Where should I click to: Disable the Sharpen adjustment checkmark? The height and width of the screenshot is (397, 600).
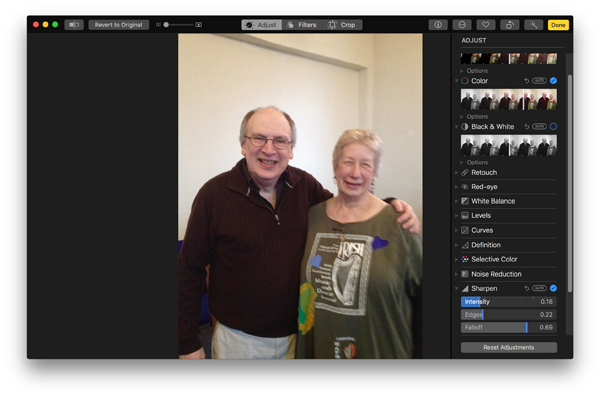click(x=553, y=288)
